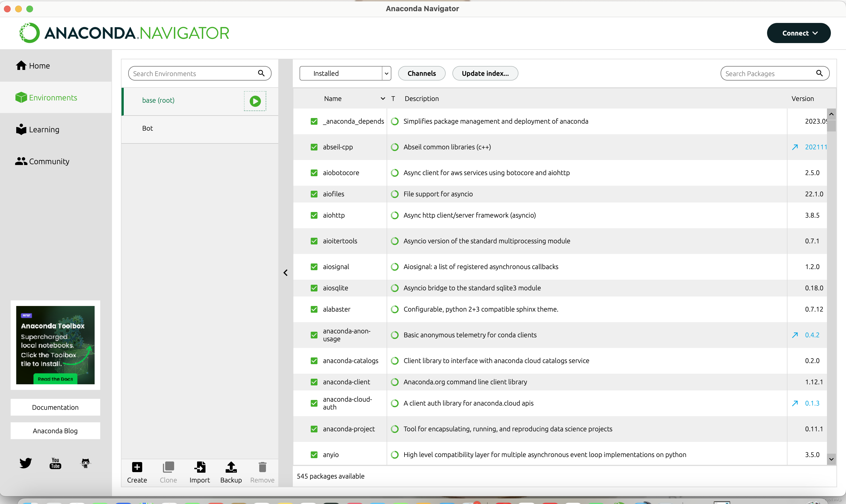Image resolution: width=846 pixels, height=504 pixels.
Task: Open the Connect dropdown
Action: [799, 33]
